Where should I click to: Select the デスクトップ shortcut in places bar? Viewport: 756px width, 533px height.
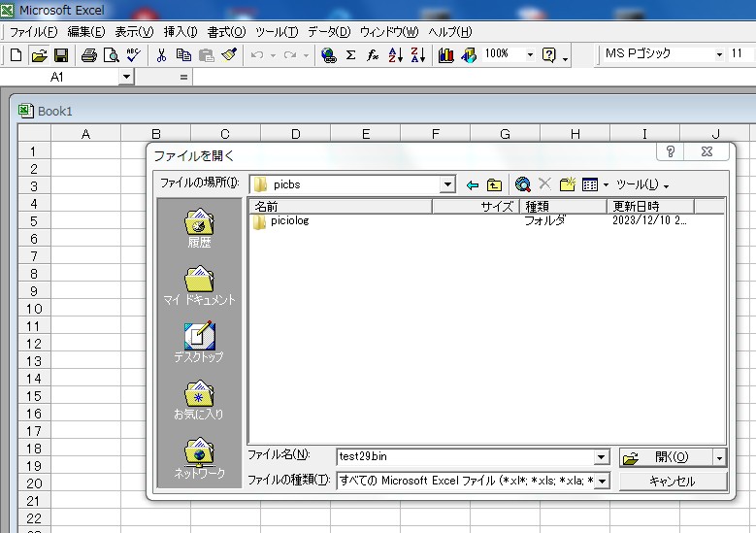point(199,342)
